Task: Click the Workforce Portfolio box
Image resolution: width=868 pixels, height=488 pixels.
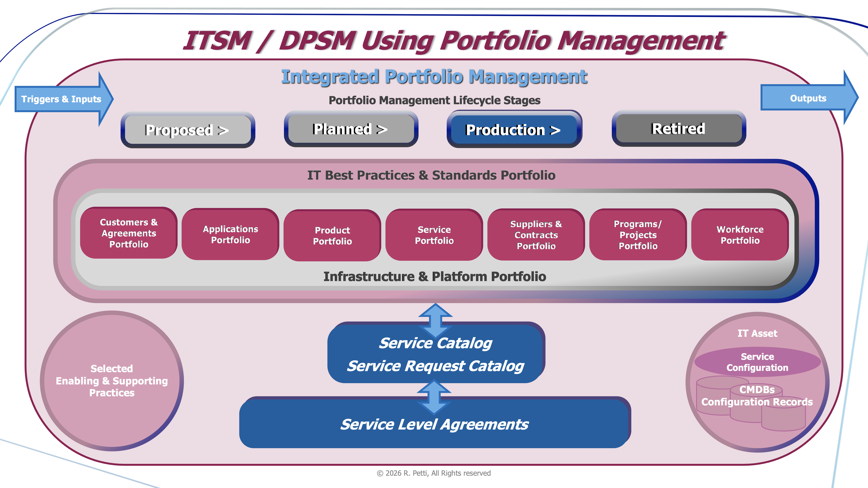Action: click(x=740, y=235)
